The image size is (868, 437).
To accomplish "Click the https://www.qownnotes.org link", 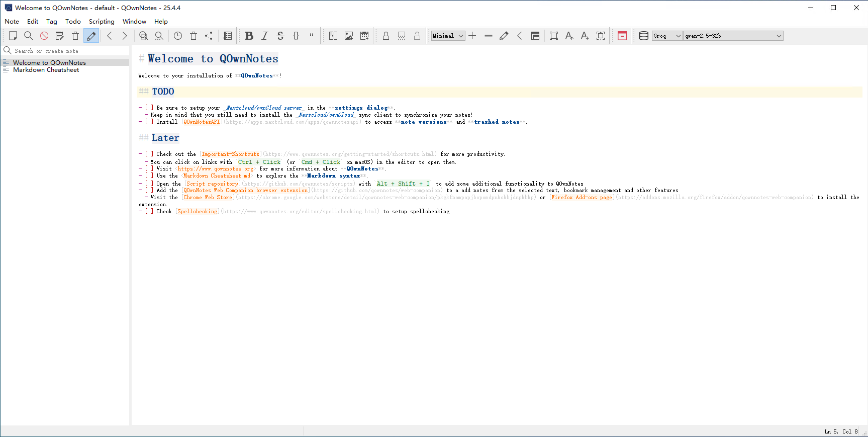I will (x=215, y=168).
